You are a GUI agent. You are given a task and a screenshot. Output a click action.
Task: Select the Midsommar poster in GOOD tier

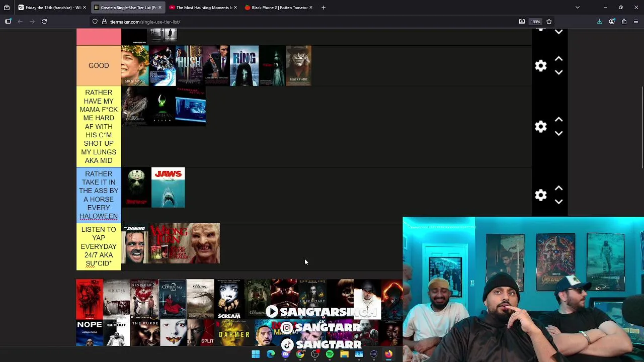[x=135, y=66]
